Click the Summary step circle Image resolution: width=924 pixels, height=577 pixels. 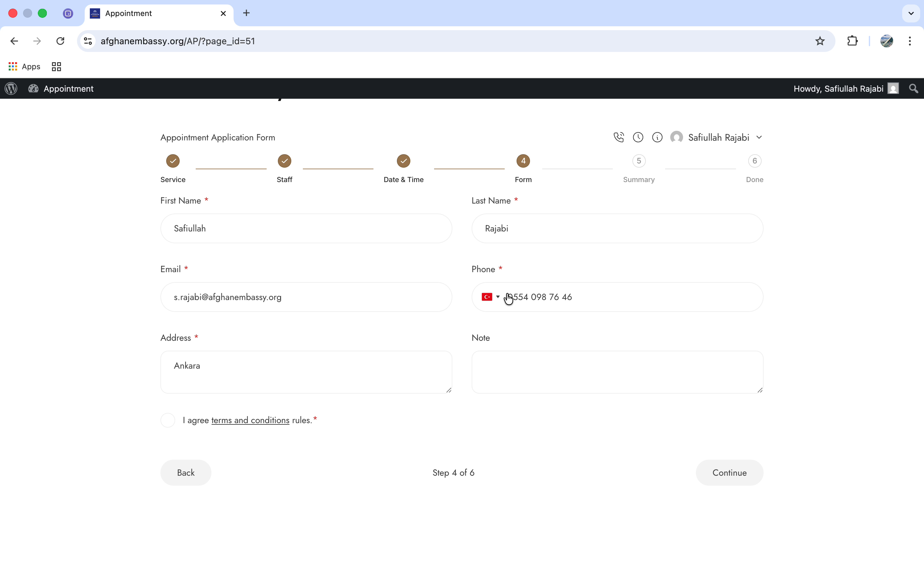coord(638,161)
